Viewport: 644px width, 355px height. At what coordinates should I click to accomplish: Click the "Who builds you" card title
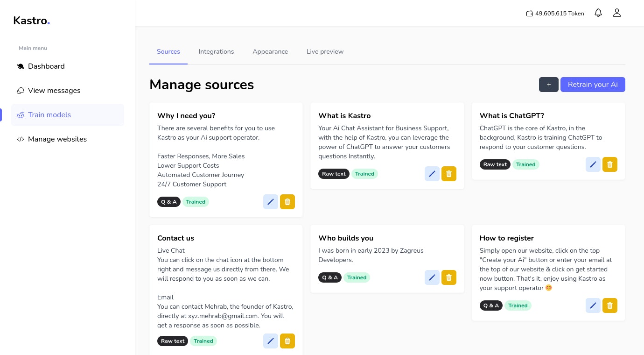click(346, 238)
